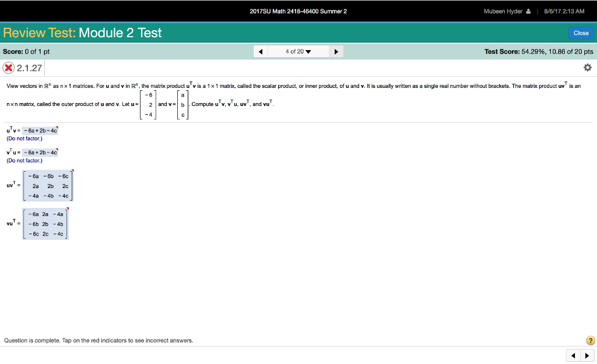Tap the red indicator on the vTu answer
The width and height of the screenshot is (597, 364).
[x=55, y=150]
